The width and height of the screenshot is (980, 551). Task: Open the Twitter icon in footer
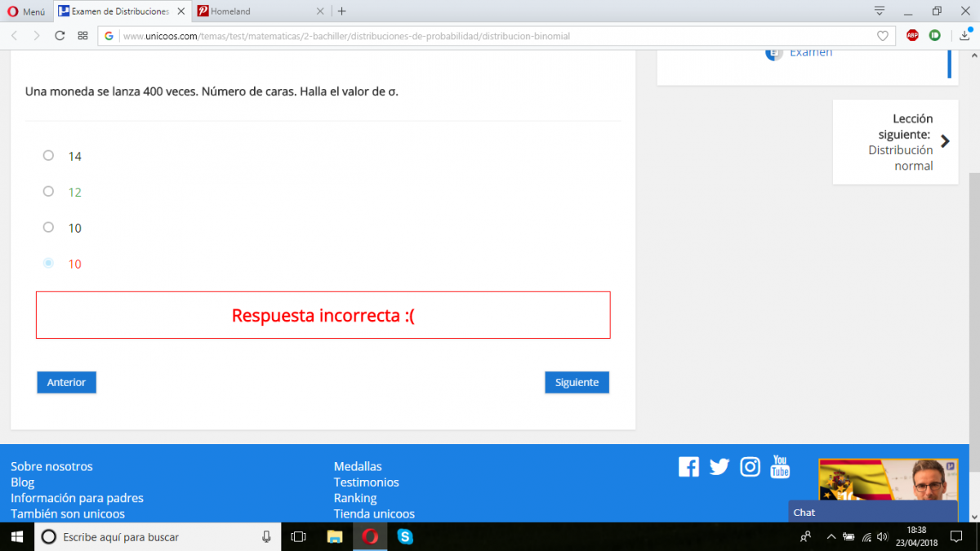pos(719,467)
